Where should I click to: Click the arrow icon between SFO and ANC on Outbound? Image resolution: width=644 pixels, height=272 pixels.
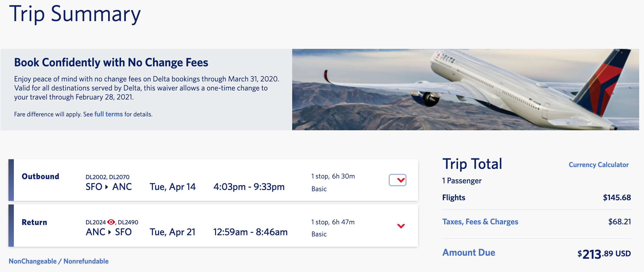(107, 187)
